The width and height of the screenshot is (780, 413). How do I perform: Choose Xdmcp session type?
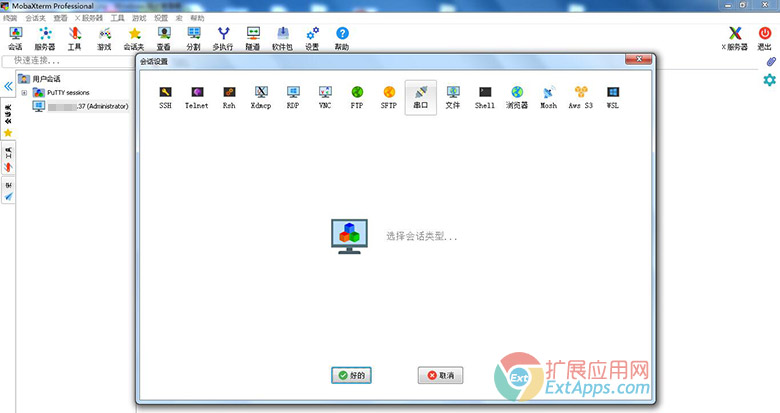point(261,98)
